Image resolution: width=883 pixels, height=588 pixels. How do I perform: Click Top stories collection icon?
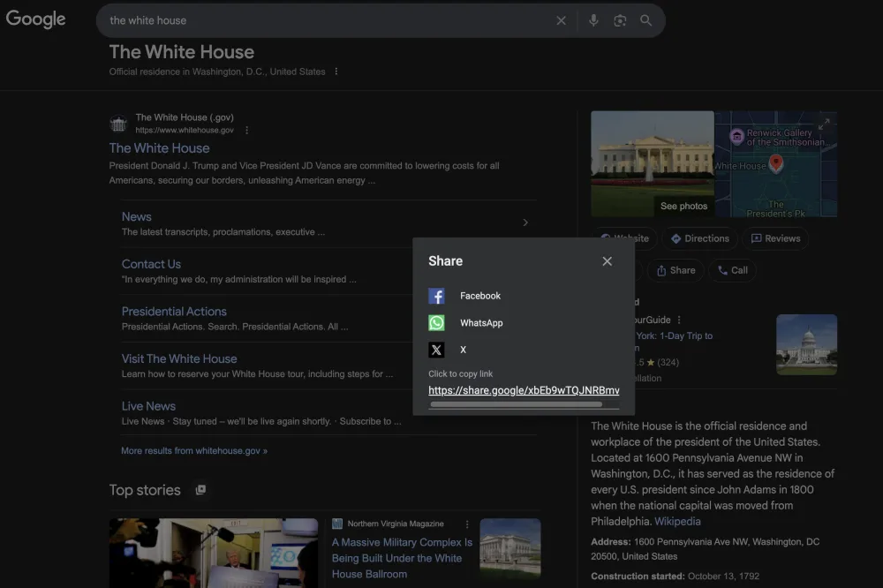[200, 490]
